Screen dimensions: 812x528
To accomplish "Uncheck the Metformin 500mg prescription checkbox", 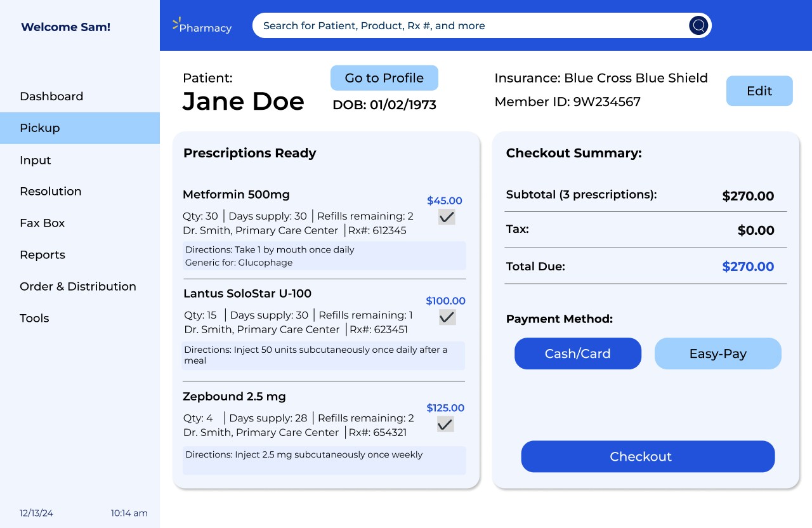I will point(446,216).
